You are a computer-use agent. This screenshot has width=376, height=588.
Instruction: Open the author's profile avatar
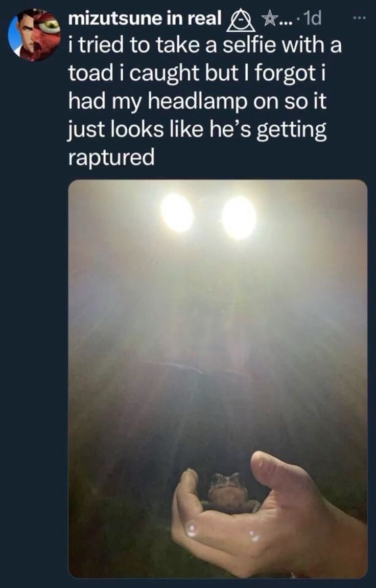pos(34,34)
